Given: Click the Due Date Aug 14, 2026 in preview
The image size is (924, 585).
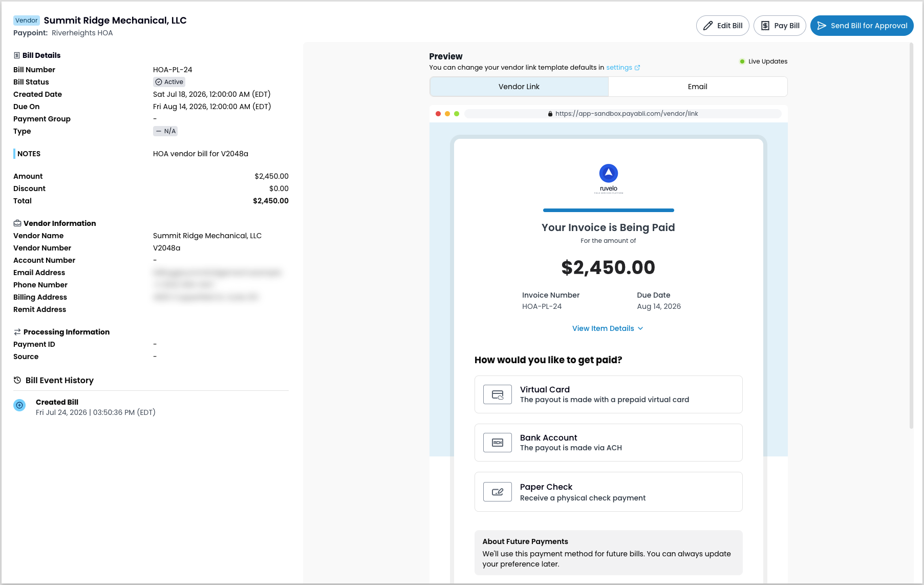Looking at the screenshot, I should point(659,306).
